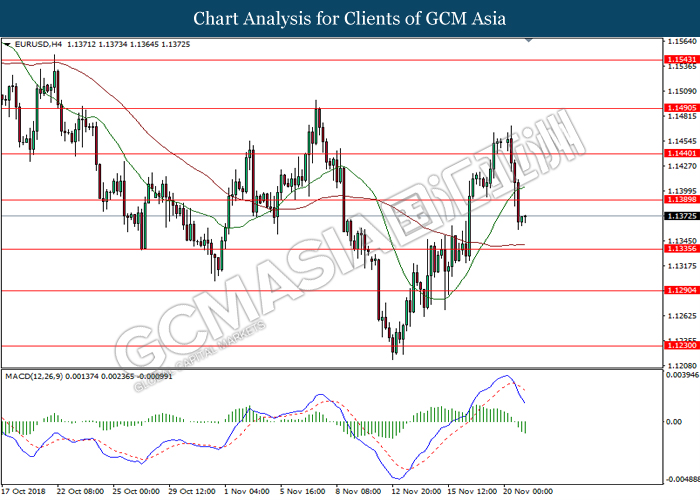Click the Chart Analysis for Clients of GCM Asia heading
This screenshot has height=500, width=700.
point(350,19)
